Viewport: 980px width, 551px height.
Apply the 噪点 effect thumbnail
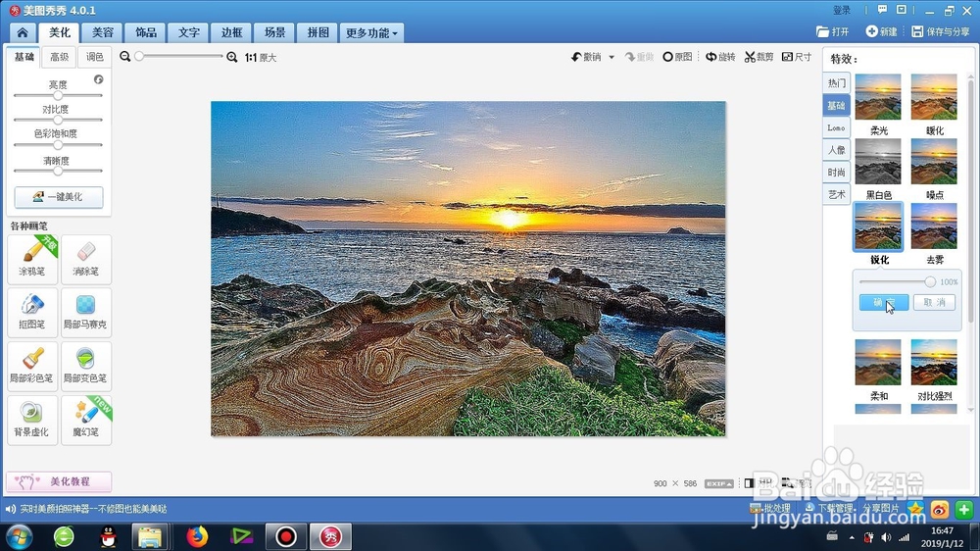(x=934, y=162)
